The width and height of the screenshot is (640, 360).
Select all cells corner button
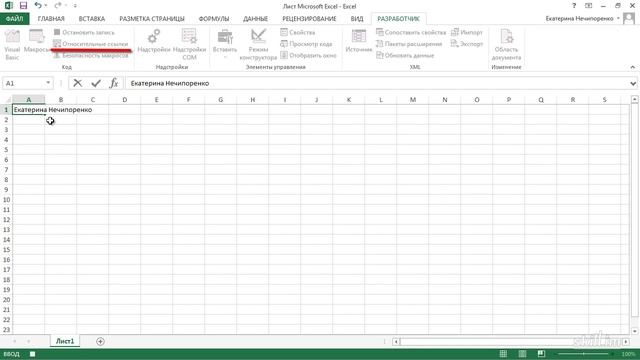pos(7,100)
